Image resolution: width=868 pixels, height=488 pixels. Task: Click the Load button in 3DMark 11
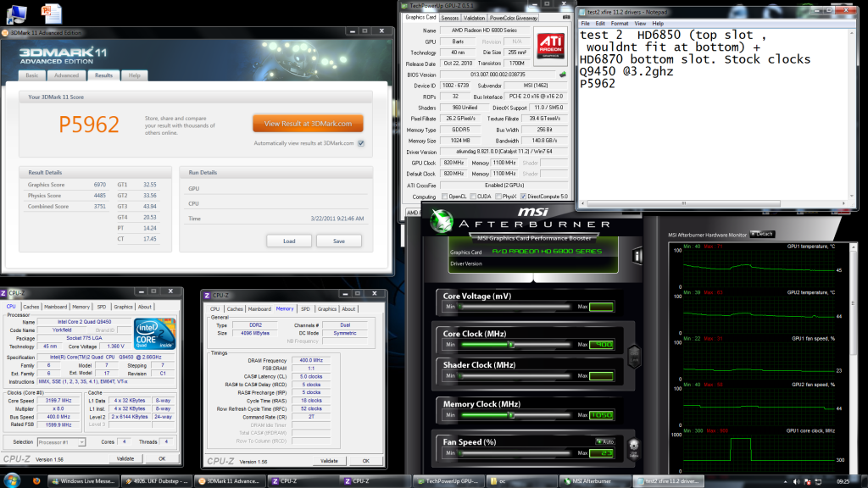click(x=289, y=241)
